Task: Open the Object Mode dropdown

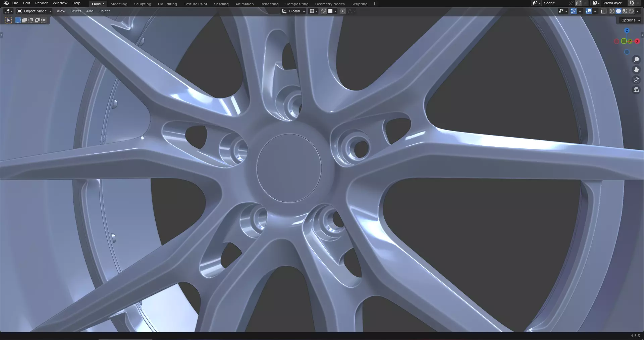Action: click(34, 11)
